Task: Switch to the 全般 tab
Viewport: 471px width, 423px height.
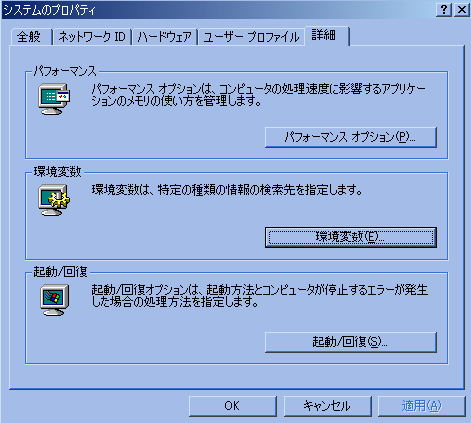Action: point(31,37)
